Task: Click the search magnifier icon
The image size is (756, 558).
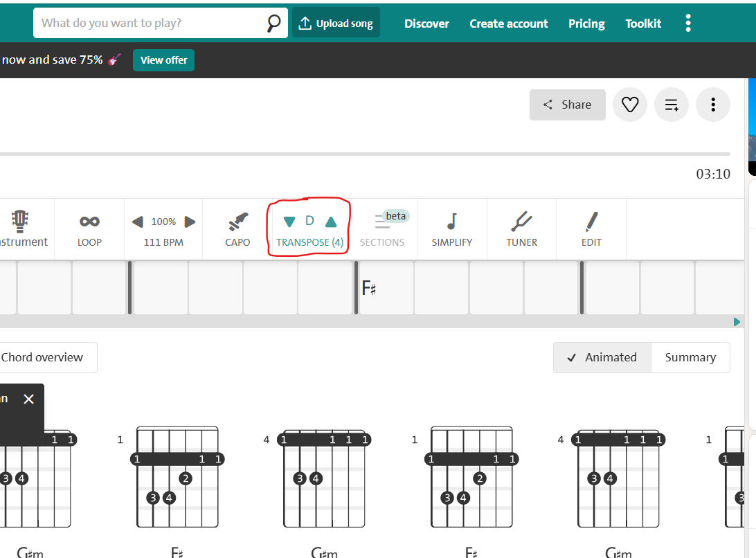Action: point(274,23)
